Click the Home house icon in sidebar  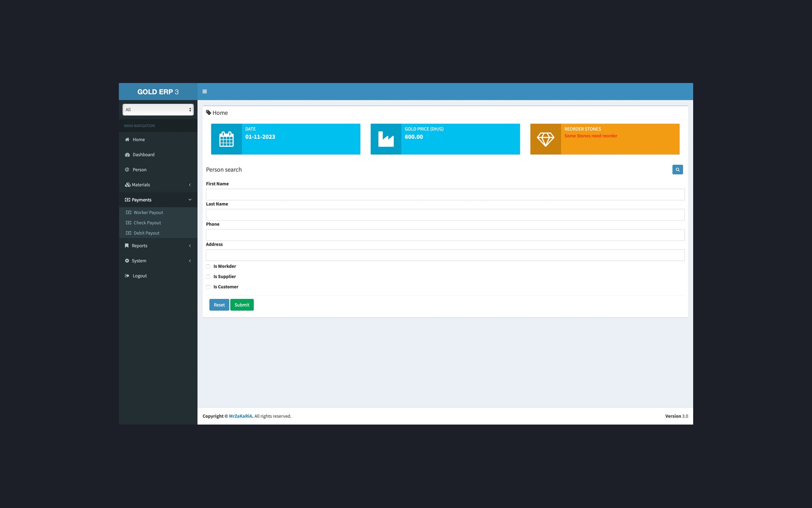coord(127,140)
